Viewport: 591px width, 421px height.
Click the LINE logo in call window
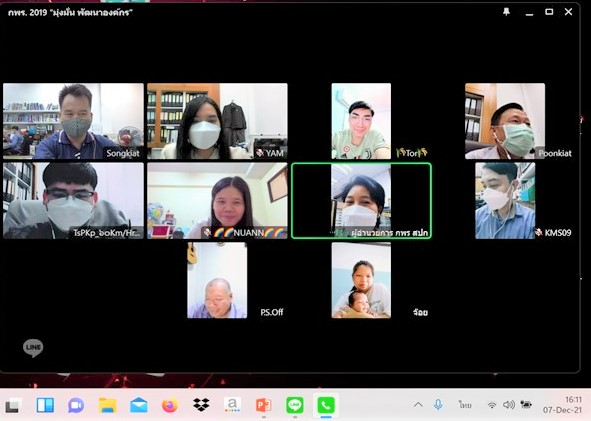[33, 348]
